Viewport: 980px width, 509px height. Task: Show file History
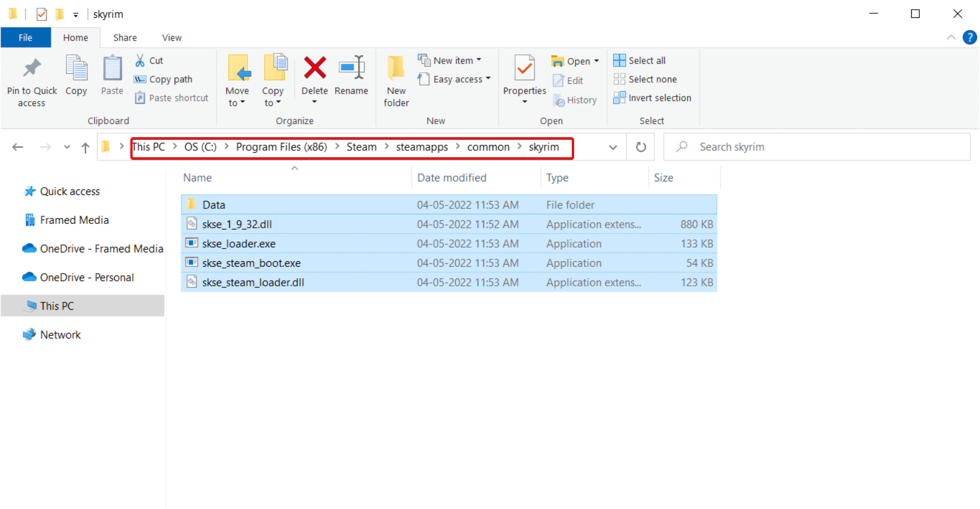tap(575, 100)
